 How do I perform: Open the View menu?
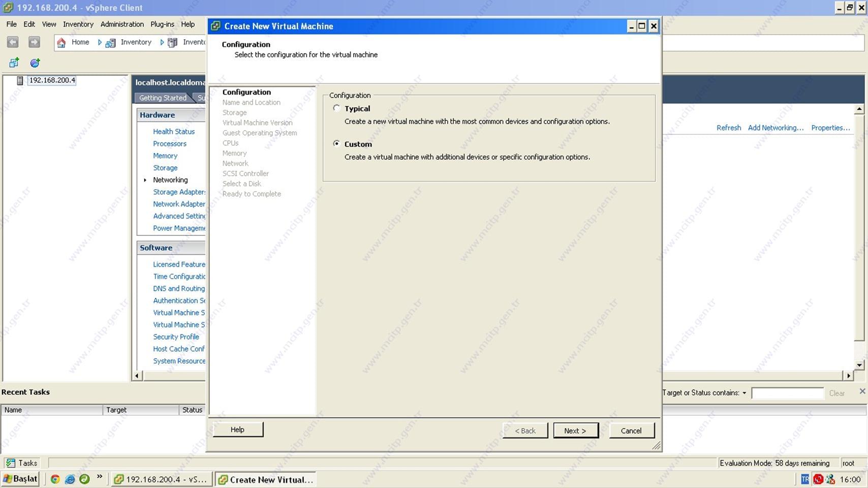(x=49, y=24)
